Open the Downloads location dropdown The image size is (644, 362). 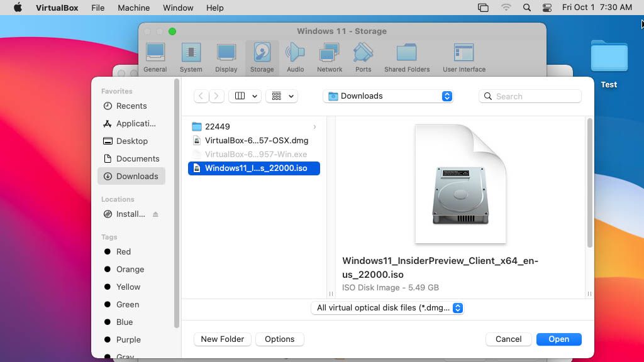[x=388, y=96]
